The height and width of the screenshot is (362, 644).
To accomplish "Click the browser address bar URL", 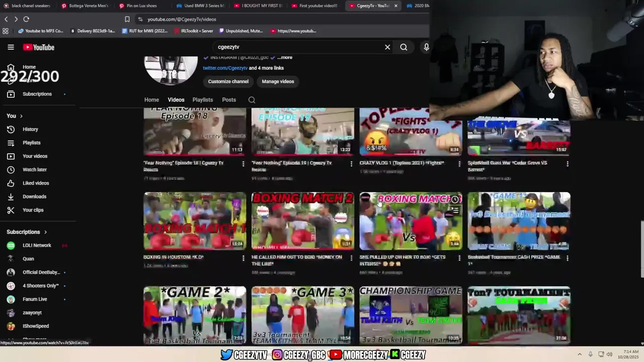I will (x=182, y=19).
